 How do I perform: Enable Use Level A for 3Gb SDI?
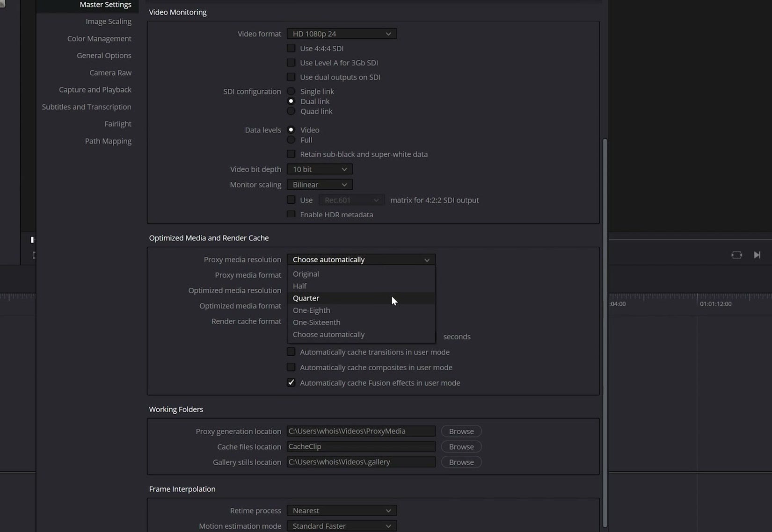(291, 63)
